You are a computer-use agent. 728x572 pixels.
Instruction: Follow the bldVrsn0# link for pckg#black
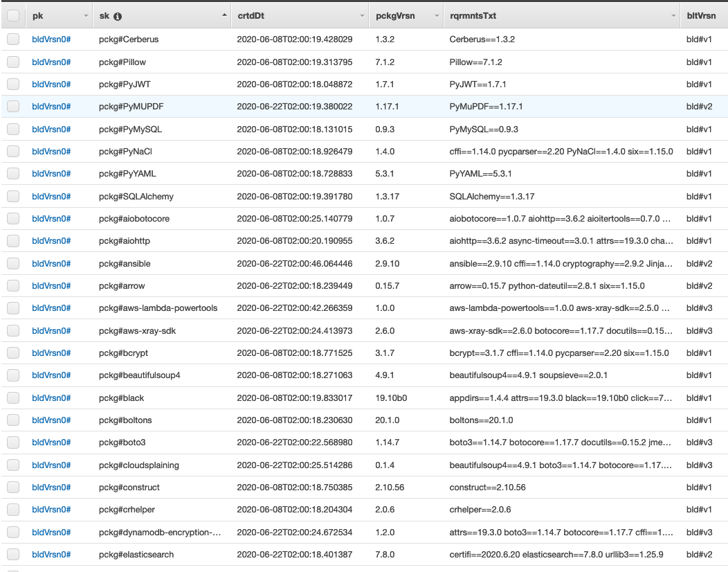coord(51,397)
